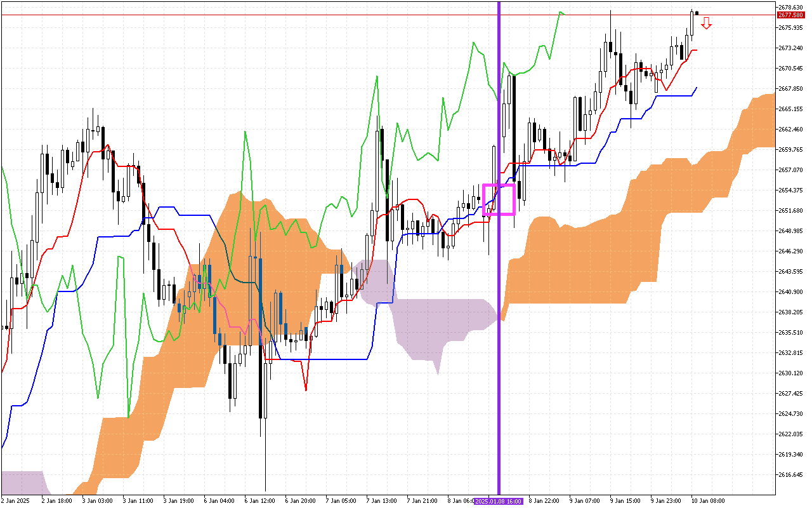The width and height of the screenshot is (812, 508).
Task: Click the 9 Jan 07:00 time axis label
Action: [586, 501]
